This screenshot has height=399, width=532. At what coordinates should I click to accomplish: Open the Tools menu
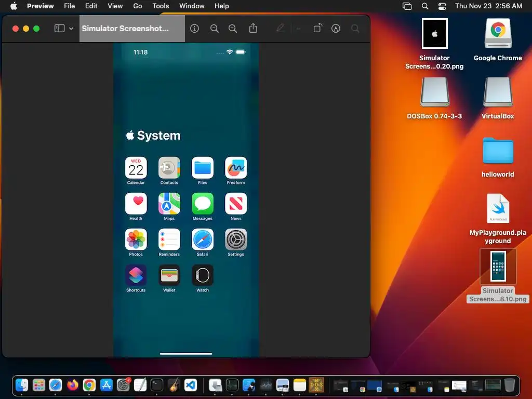coord(161,6)
